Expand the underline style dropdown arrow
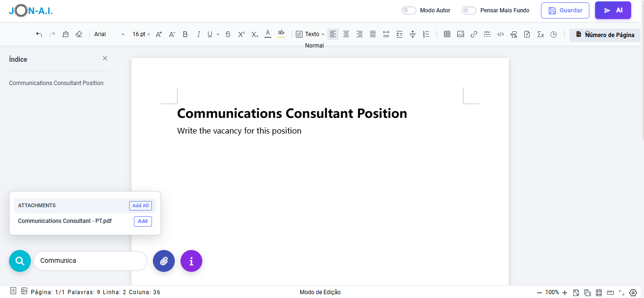The image size is (644, 298). [x=218, y=34]
